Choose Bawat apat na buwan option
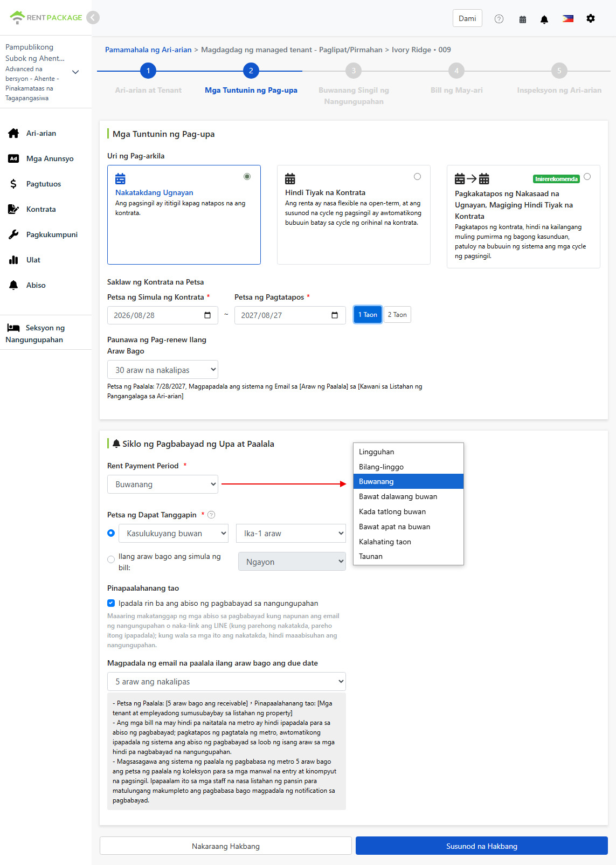The height and width of the screenshot is (865, 616). 409,527
